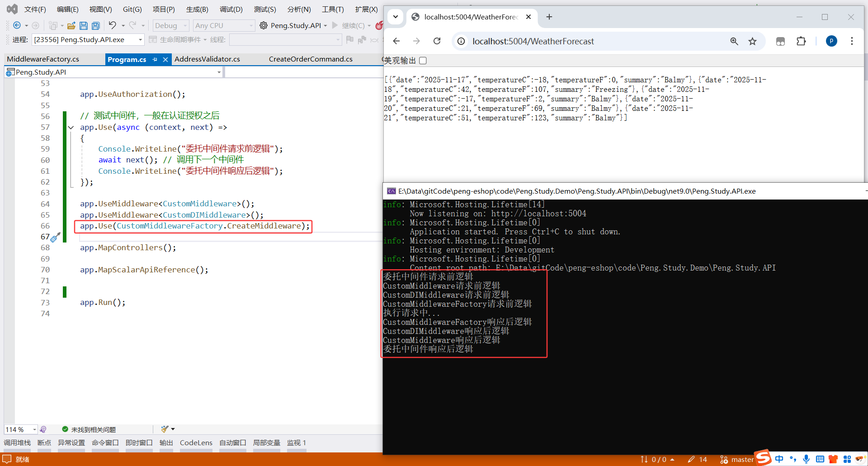
Task: Open the 文件(F) menu
Action: click(35, 9)
